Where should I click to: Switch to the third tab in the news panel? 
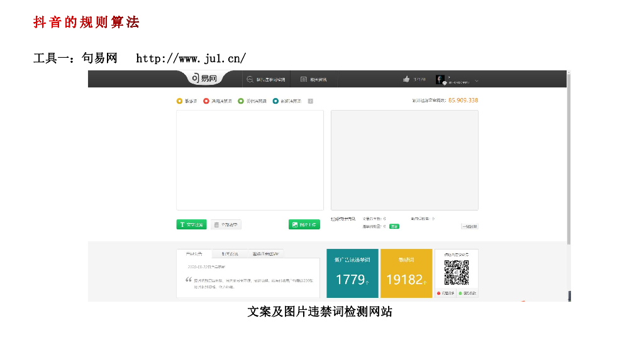point(265,254)
